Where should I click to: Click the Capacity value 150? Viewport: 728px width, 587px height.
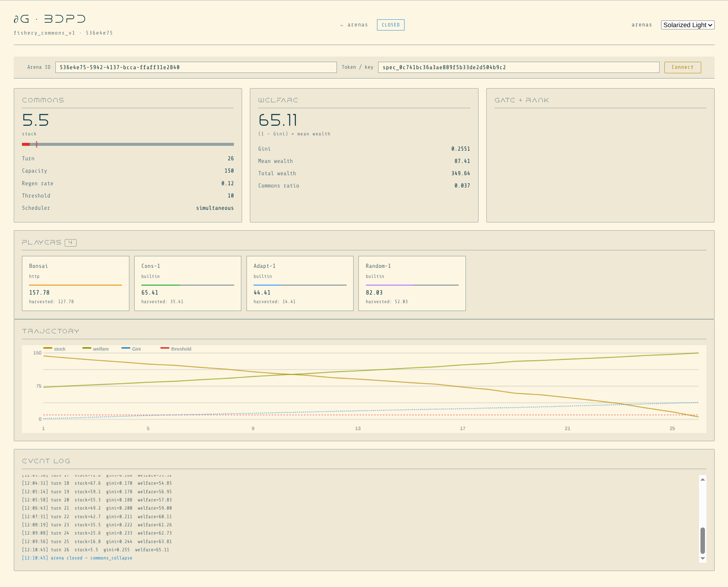(229, 171)
